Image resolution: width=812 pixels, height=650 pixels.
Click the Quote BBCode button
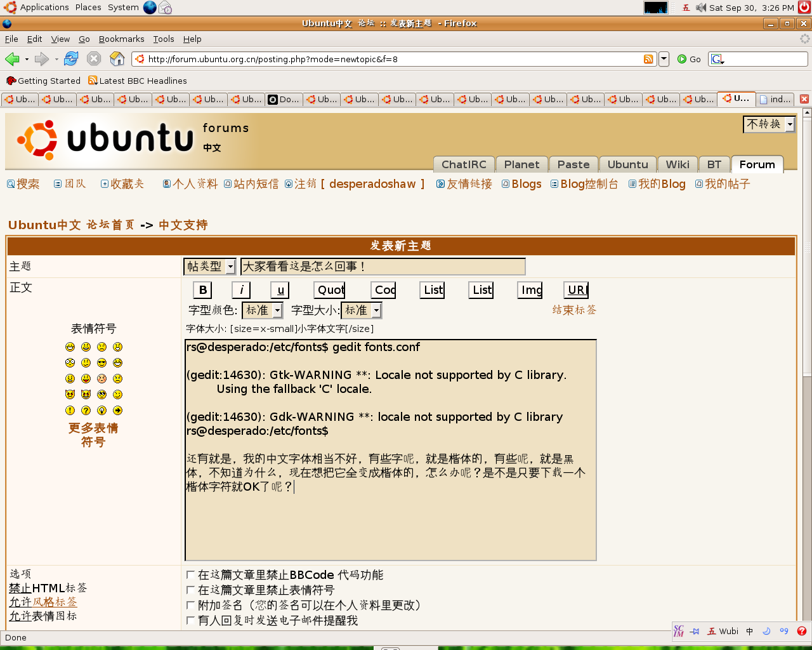pos(330,290)
